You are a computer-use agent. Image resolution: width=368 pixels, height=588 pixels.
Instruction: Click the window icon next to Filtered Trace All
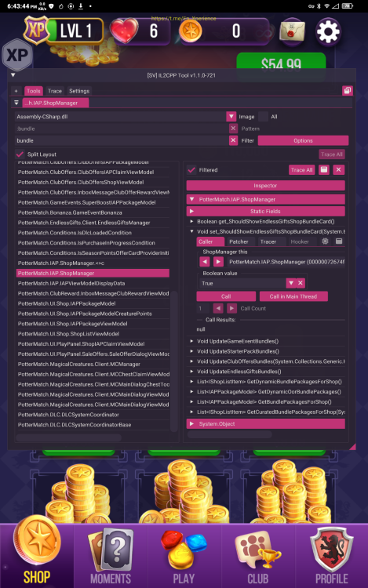click(x=324, y=170)
